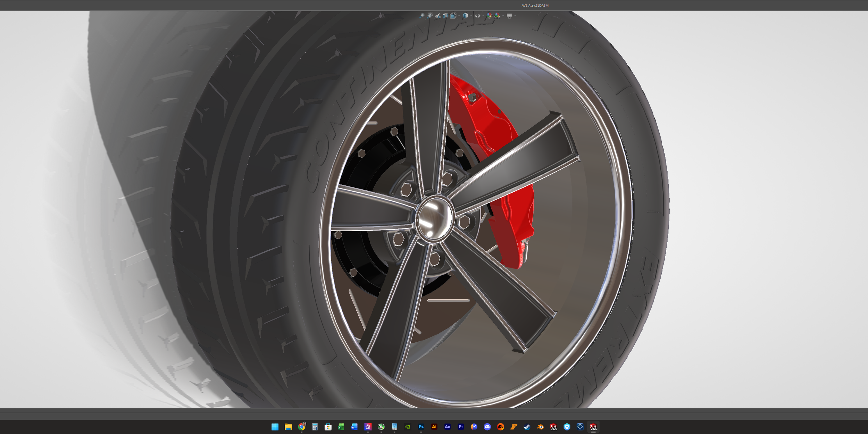The image size is (868, 434).
Task: Click the AVE Assy.SLDASM title text
Action: pos(535,6)
